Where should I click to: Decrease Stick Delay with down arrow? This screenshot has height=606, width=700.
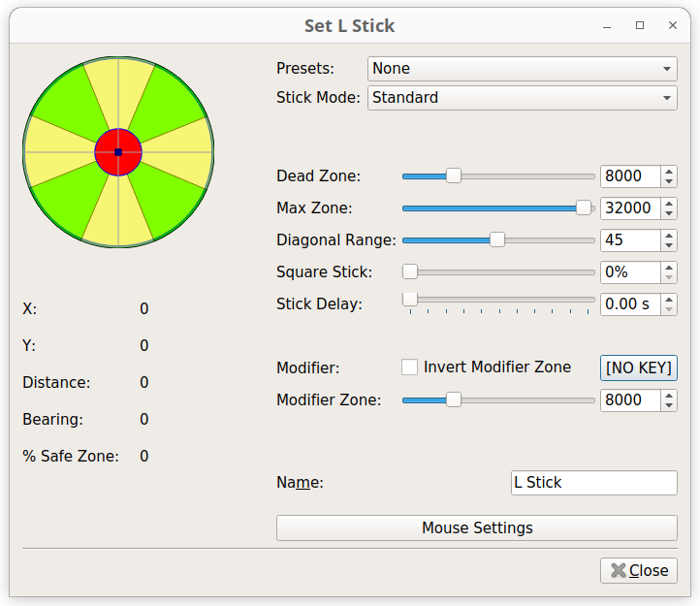[x=669, y=310]
